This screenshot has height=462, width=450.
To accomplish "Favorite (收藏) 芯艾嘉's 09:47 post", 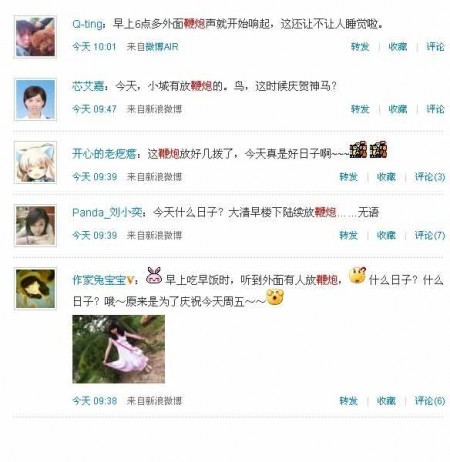I will point(398,109).
